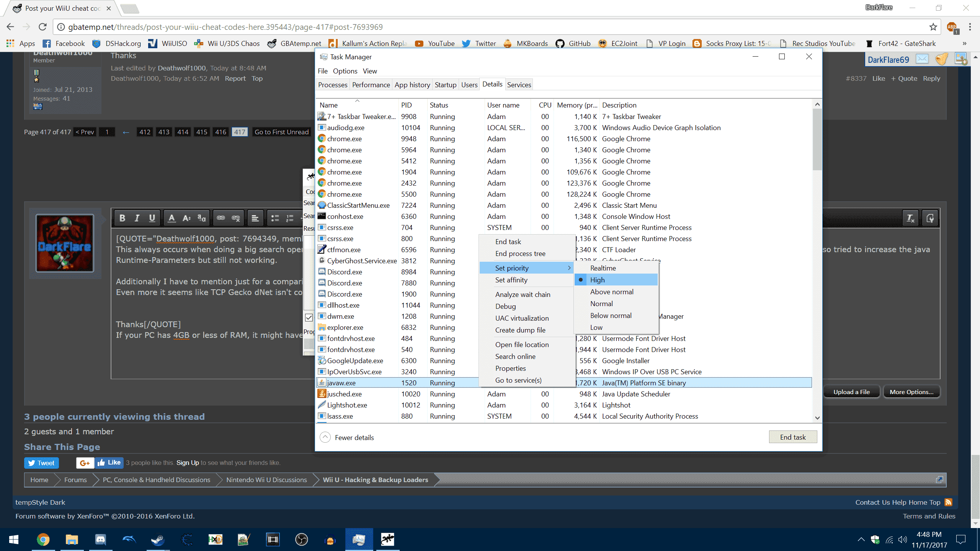Click the rightmost editor toolbar icon
The image size is (980, 551).
(930, 218)
